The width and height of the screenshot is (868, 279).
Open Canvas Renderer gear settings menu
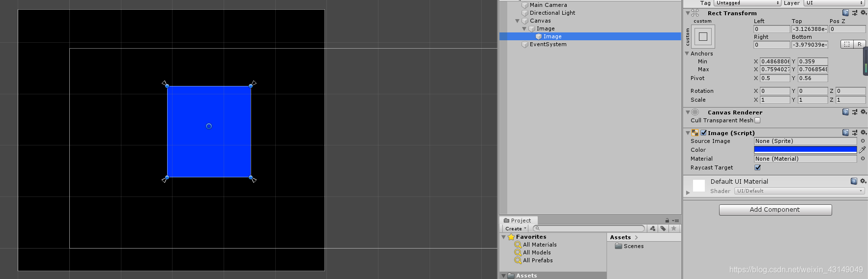point(864,112)
